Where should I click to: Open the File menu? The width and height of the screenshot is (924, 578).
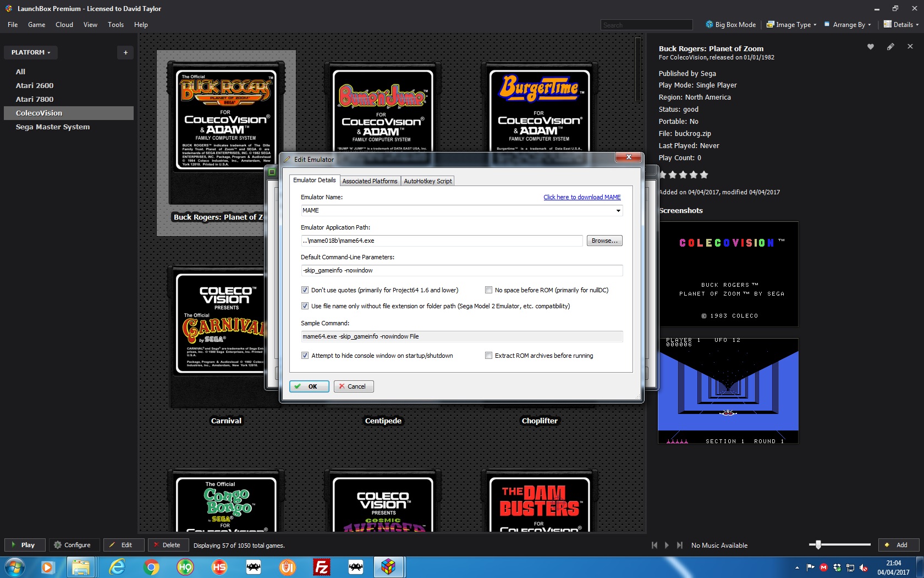pos(13,25)
